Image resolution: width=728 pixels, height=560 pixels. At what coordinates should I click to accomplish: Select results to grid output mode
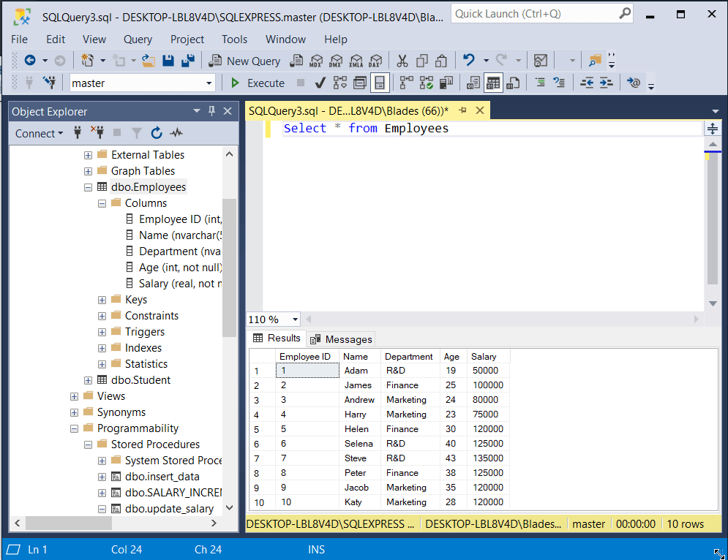(x=493, y=83)
